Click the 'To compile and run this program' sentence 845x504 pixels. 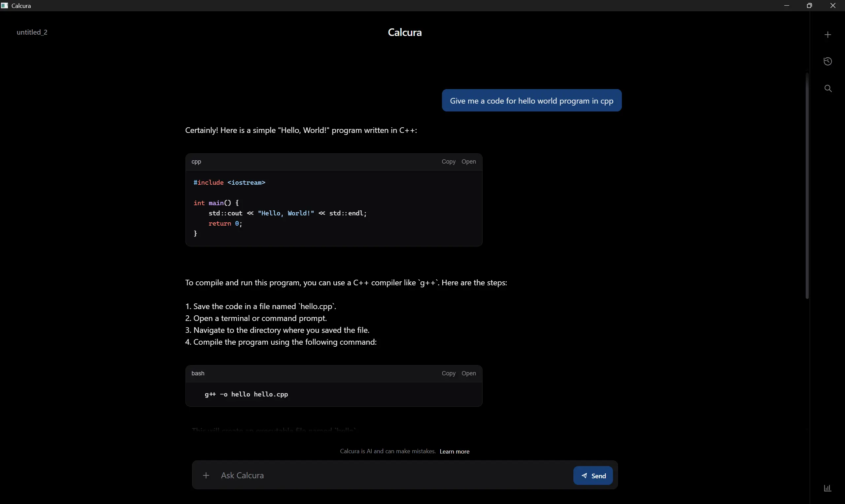tap(346, 283)
